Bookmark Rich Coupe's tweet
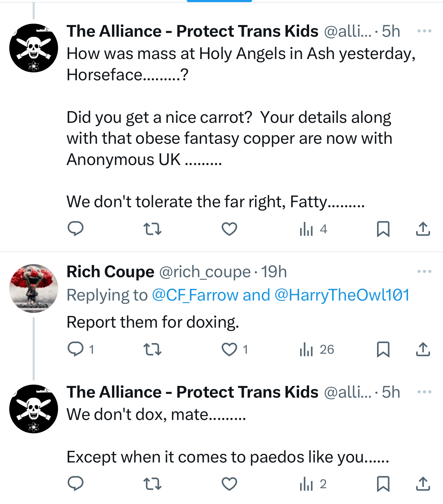Viewport: 443px width, 504px height. pos(383,349)
